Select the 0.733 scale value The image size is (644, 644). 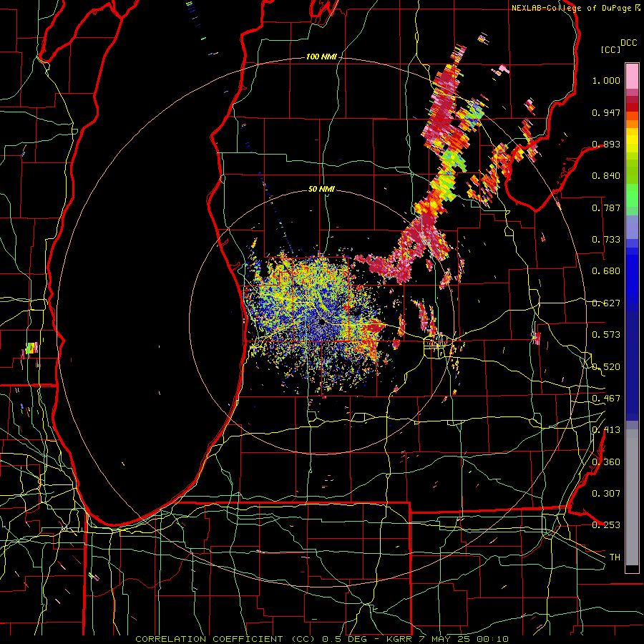coord(606,240)
